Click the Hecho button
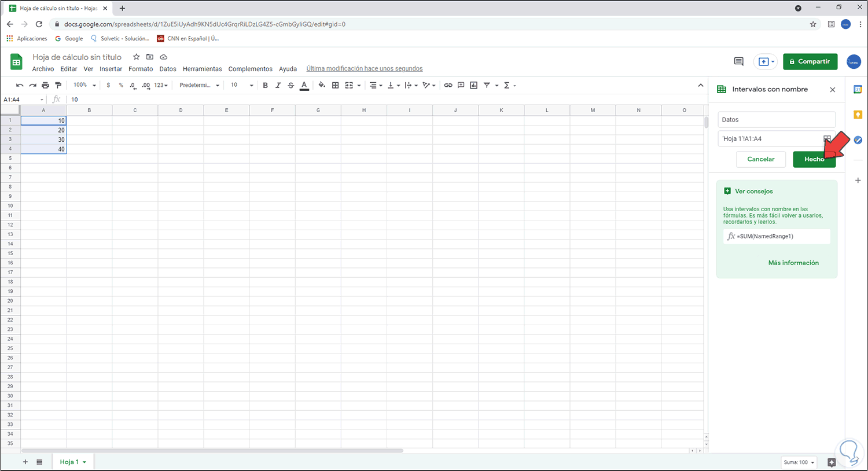This screenshot has width=868, height=471. pos(814,159)
